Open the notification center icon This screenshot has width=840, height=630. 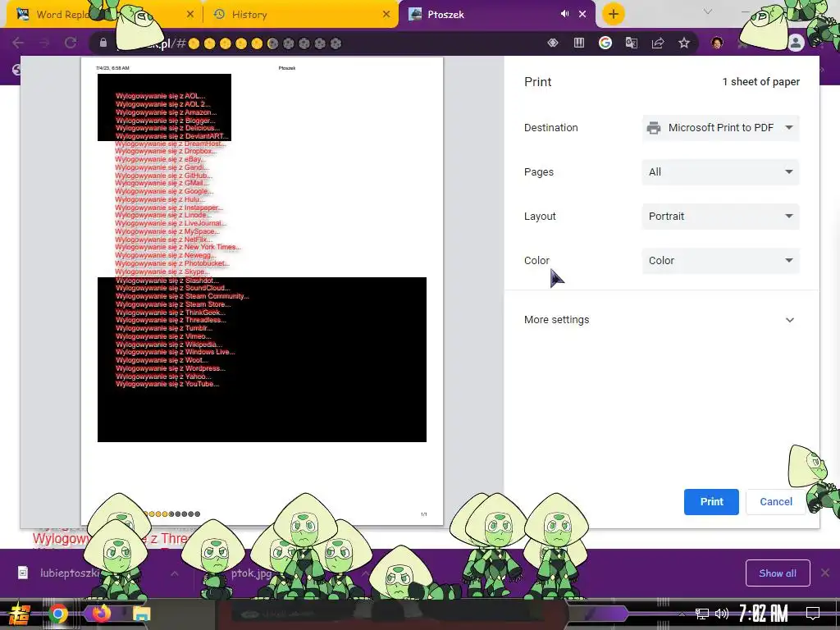coord(813,614)
